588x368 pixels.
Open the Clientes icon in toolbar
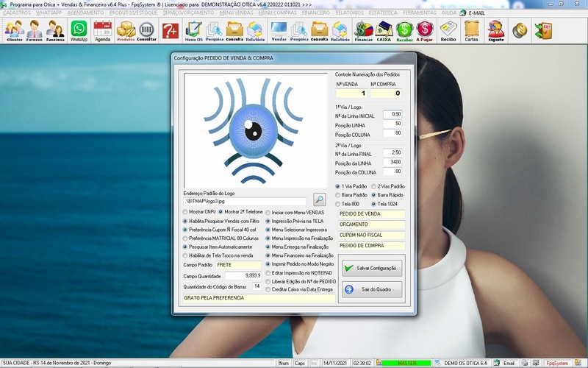[x=14, y=30]
